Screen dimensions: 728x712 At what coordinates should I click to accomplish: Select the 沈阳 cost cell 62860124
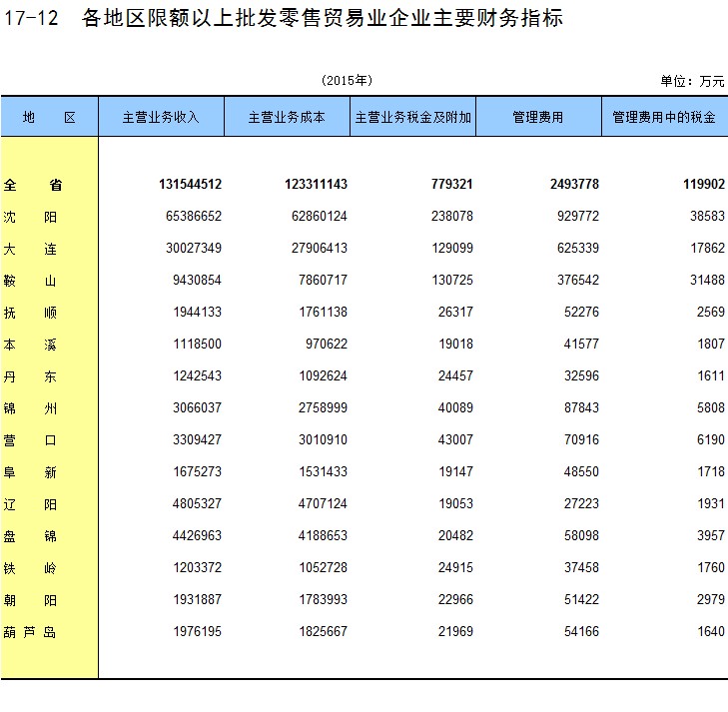point(316,217)
